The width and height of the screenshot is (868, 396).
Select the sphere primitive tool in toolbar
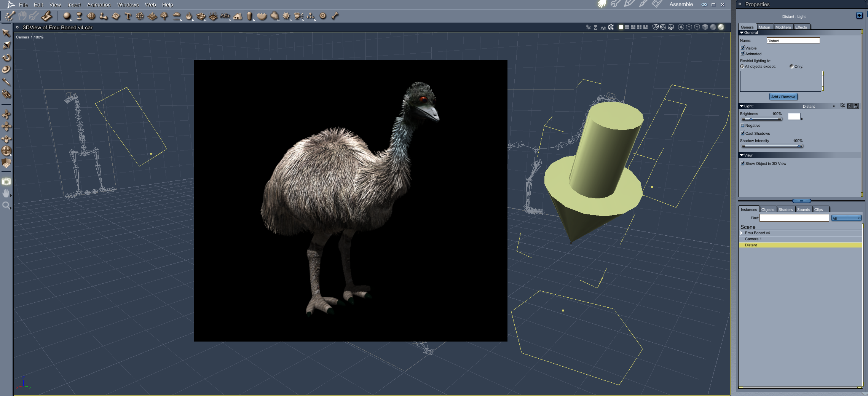(x=67, y=16)
